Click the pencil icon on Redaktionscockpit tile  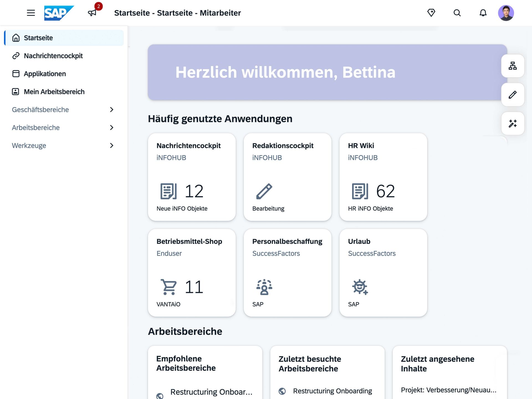(264, 191)
